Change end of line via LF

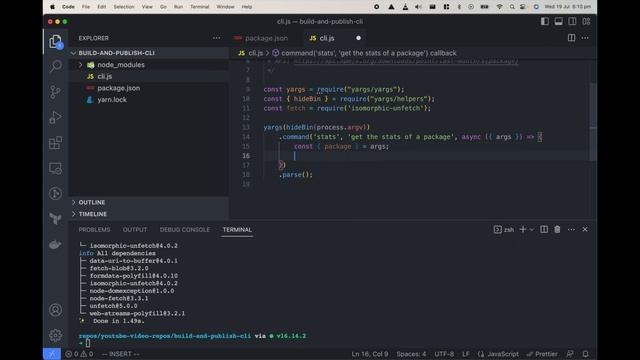(x=466, y=354)
